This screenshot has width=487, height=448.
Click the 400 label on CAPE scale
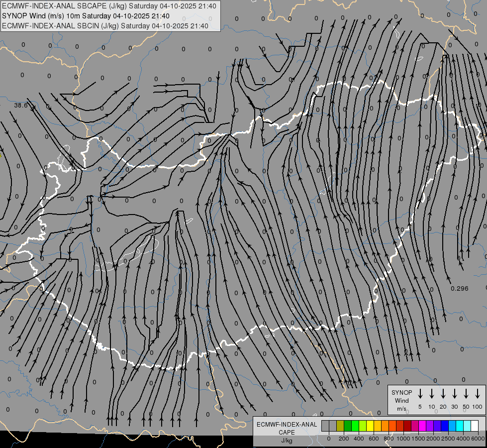pos(359,439)
